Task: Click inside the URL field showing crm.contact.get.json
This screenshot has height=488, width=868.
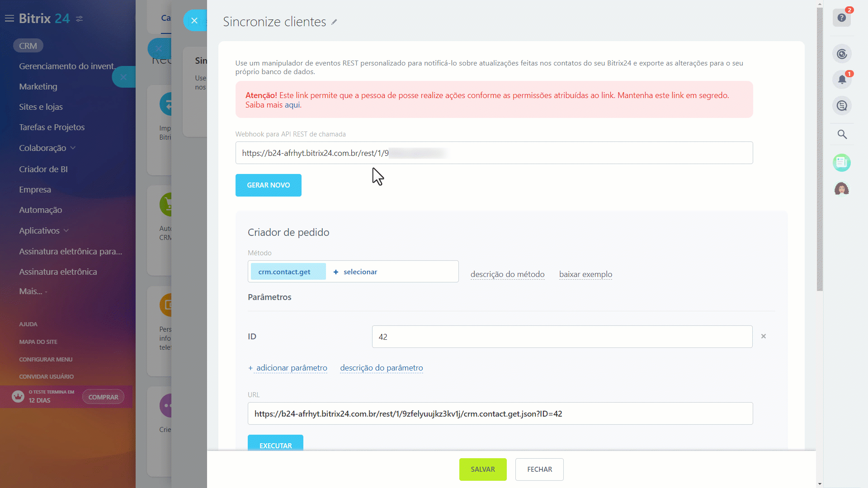Action: pos(497,413)
